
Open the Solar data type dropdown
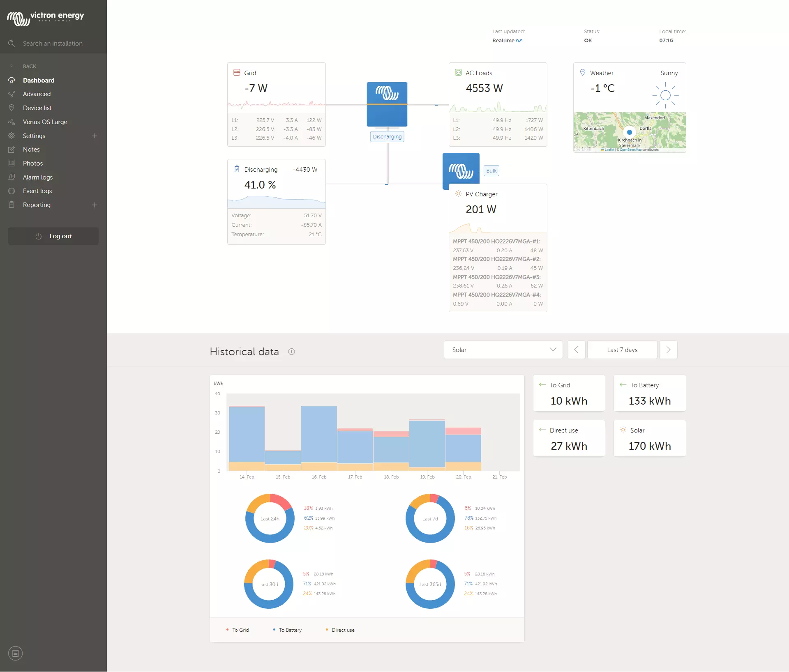(x=503, y=350)
